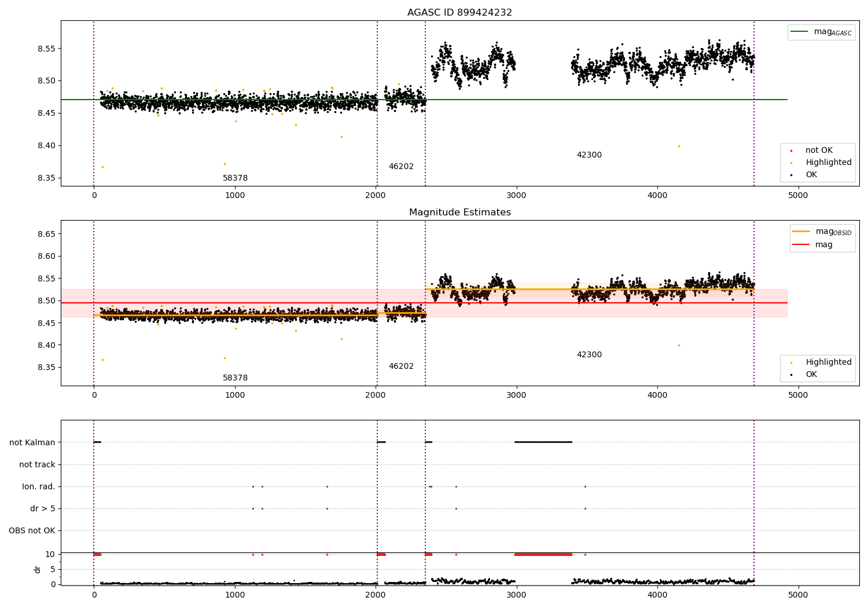Click the rotated 'dr' axis label
The height and width of the screenshot is (608, 868).
click(x=38, y=569)
